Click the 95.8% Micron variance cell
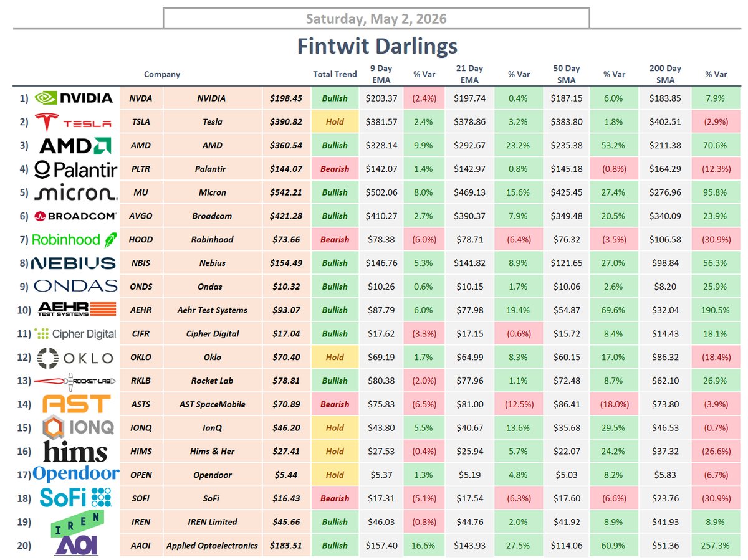Viewport: 748px width, 560px height. 716,192
